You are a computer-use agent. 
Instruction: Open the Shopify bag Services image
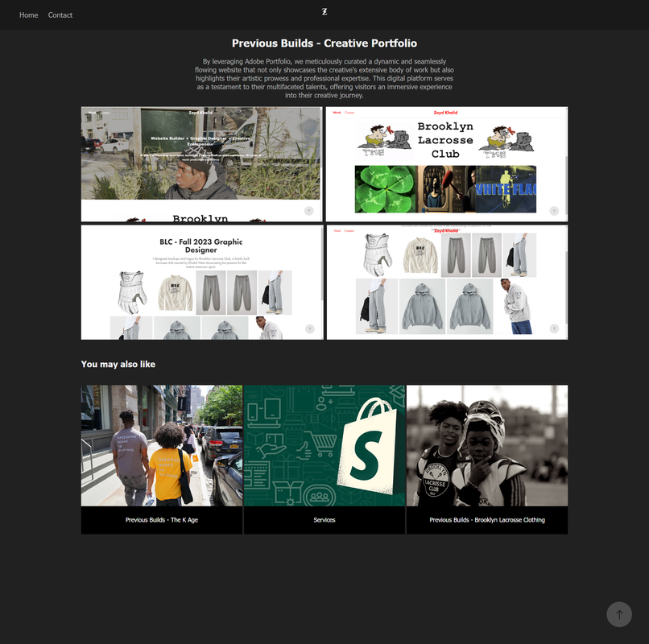coord(324,446)
